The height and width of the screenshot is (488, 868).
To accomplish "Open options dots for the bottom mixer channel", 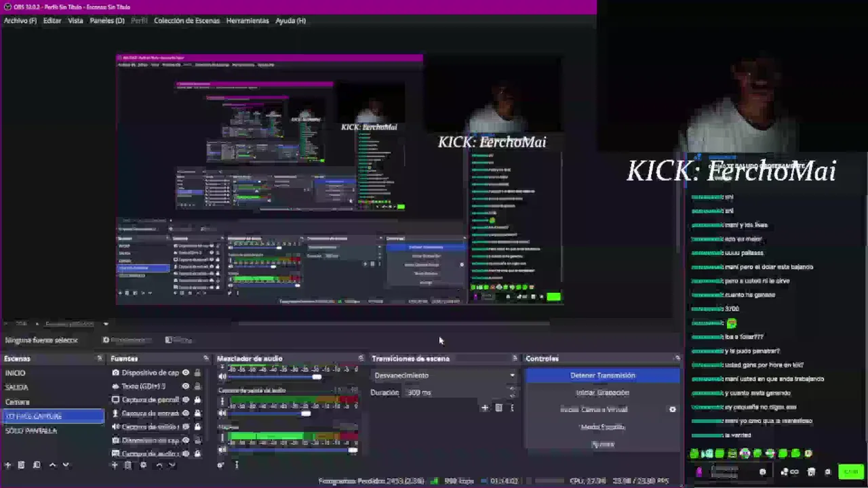I will pos(222,438).
